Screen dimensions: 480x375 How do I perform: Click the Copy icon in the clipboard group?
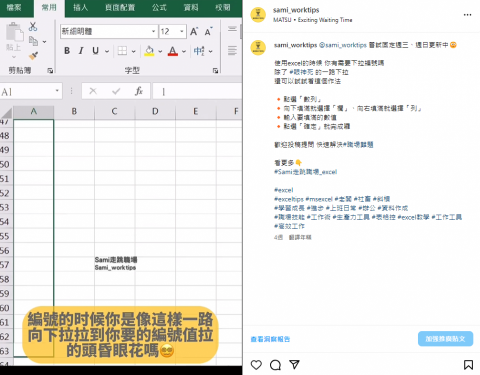click(33, 41)
